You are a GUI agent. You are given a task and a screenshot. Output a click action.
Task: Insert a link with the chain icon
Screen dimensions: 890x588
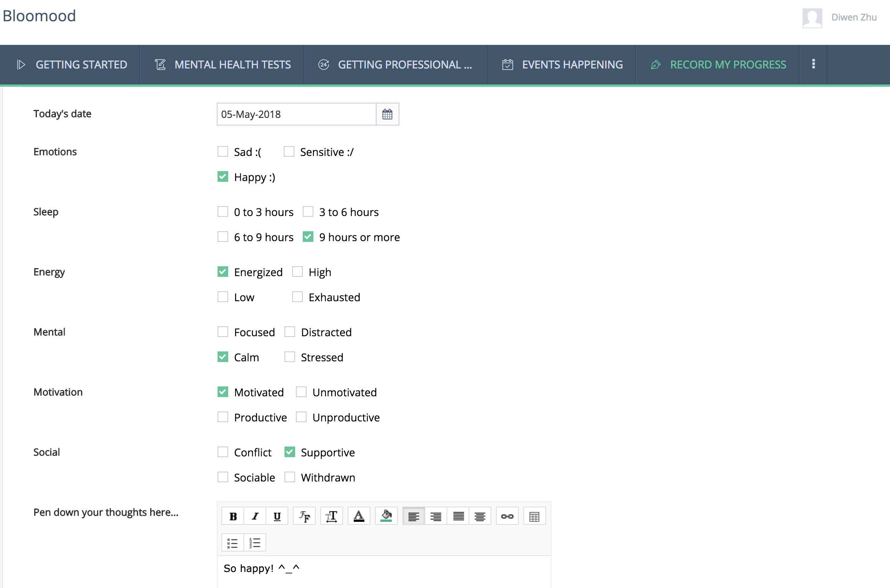(x=507, y=516)
